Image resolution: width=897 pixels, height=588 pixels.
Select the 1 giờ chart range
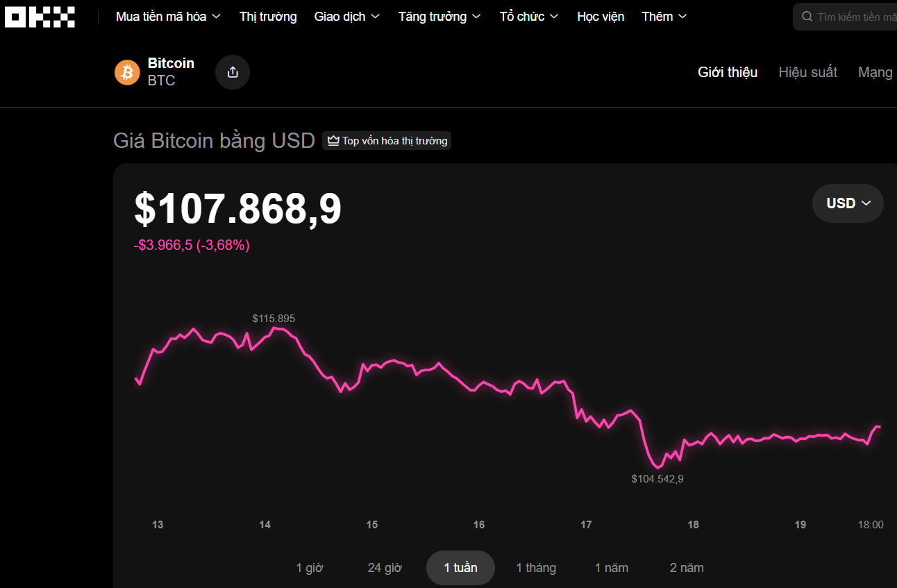coord(310,568)
